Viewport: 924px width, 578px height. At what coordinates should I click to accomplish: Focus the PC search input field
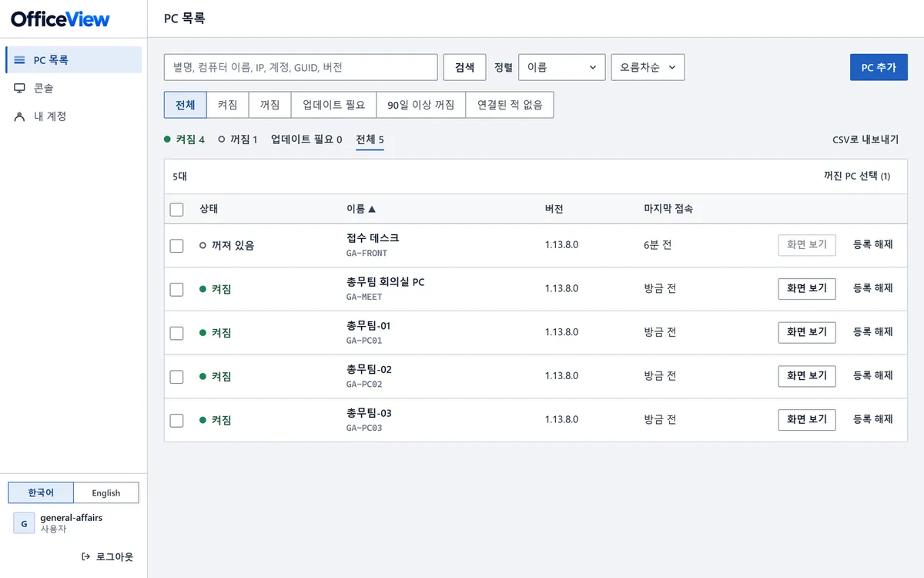click(x=301, y=67)
